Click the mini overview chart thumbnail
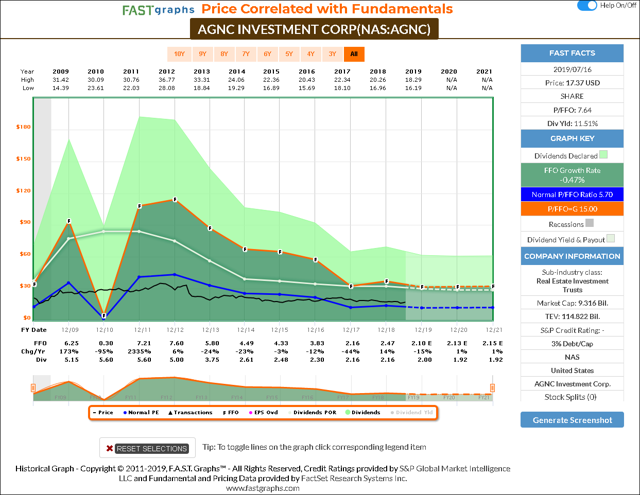640x495 pixels. 263,388
